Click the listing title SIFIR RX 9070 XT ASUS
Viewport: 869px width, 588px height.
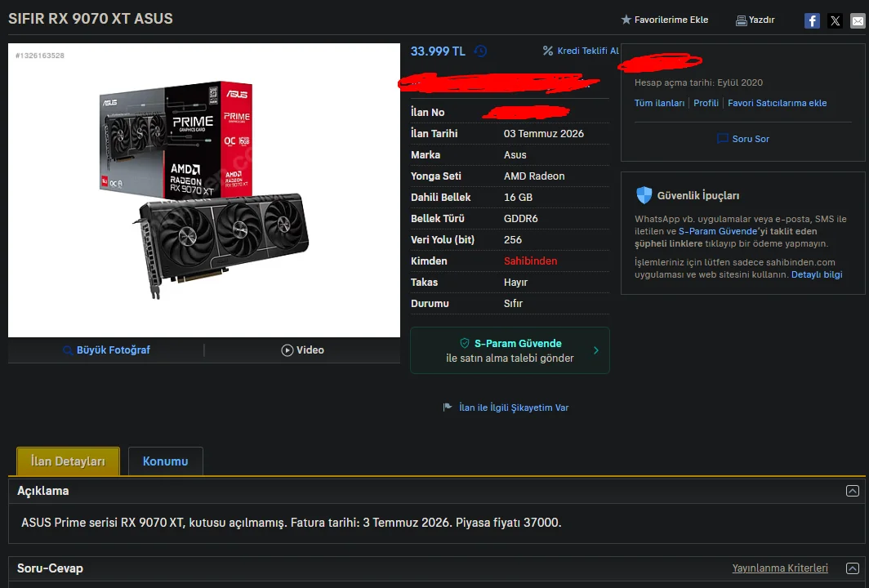[91, 18]
